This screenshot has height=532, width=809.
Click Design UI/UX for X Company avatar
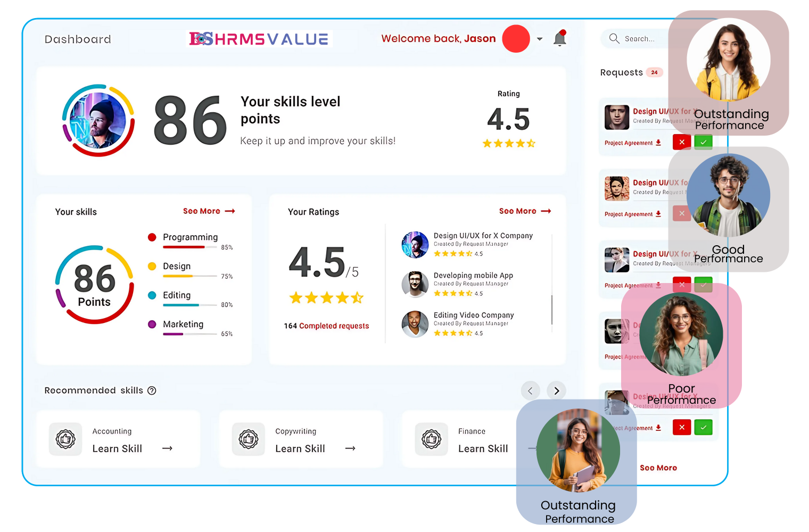[x=415, y=245]
